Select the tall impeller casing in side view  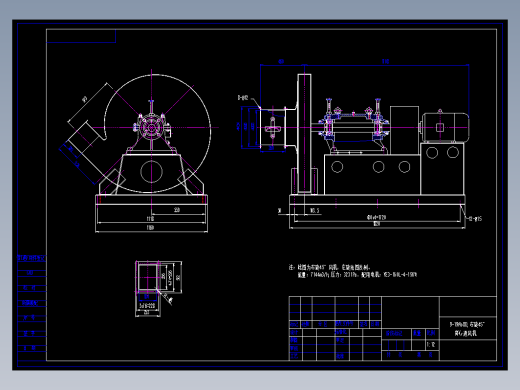pos(304,133)
